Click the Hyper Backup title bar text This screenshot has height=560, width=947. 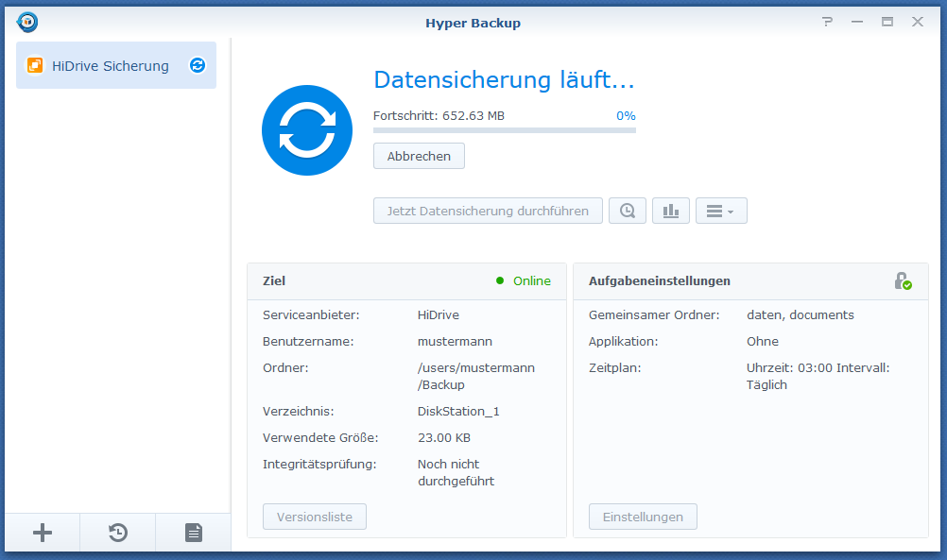coord(473,22)
